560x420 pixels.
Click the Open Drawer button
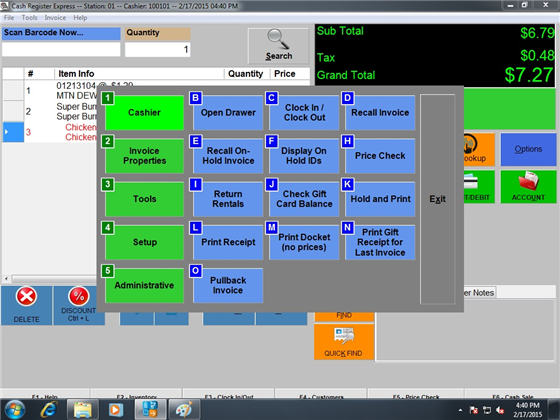228,112
